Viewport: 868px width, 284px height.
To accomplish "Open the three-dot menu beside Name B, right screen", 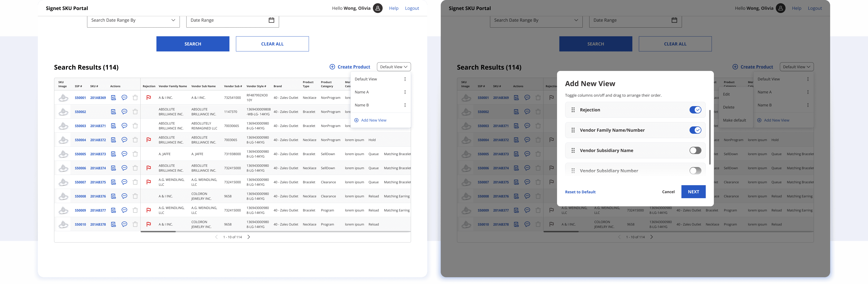I will pos(808,105).
